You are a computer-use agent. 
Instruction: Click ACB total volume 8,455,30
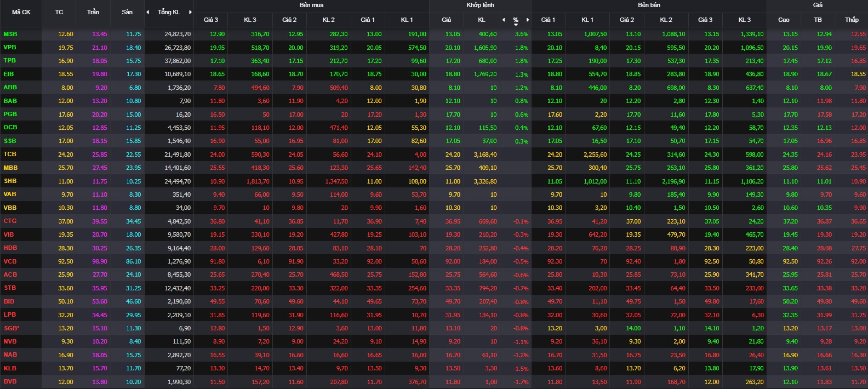point(179,275)
